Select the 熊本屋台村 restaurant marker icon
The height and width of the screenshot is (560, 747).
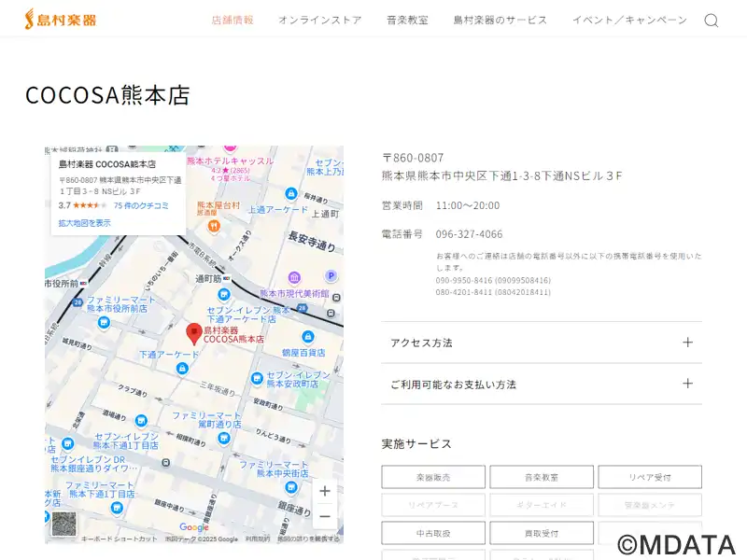tap(214, 226)
